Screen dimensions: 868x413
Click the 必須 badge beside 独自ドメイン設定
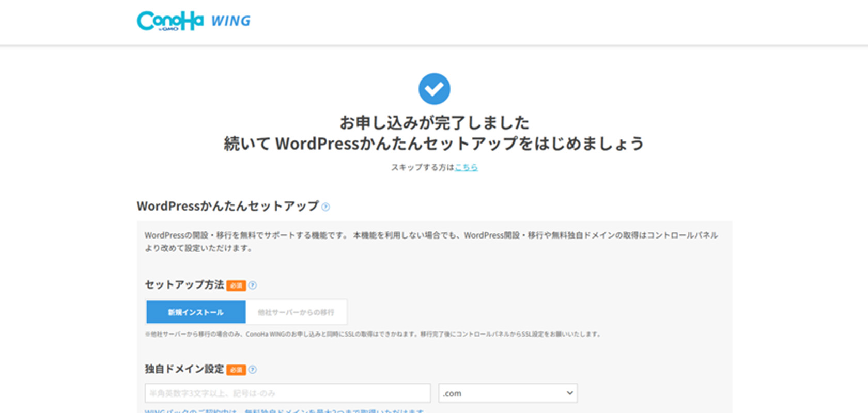point(236,370)
